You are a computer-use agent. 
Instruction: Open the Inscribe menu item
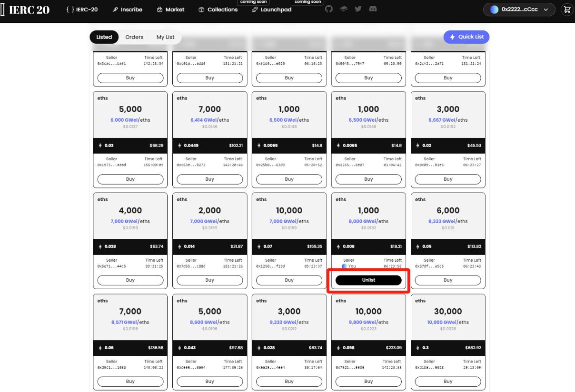pyautogui.click(x=128, y=10)
